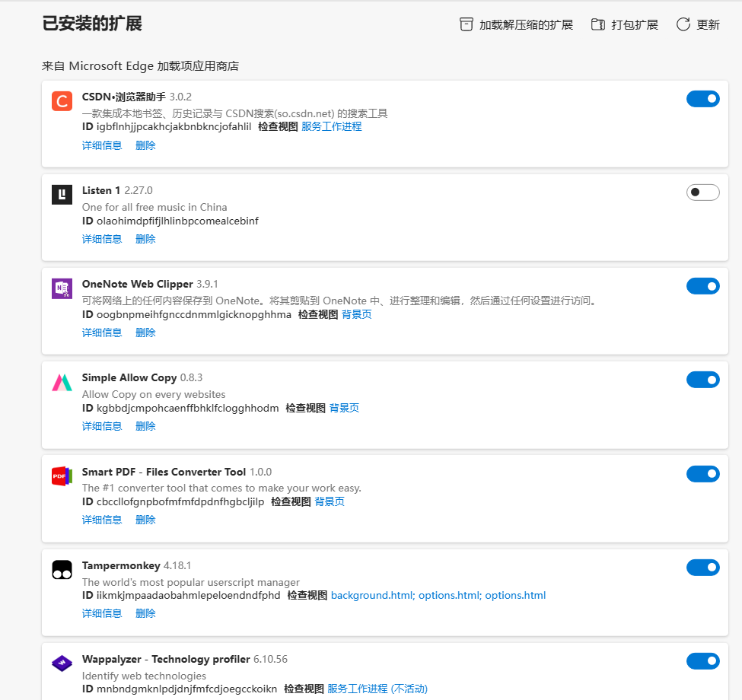Viewport: 742px width, 700px height.
Task: Click Tampermonkey ID iikmkjmpaadaobahmlepeloendndfphd
Action: pyautogui.click(x=188, y=595)
